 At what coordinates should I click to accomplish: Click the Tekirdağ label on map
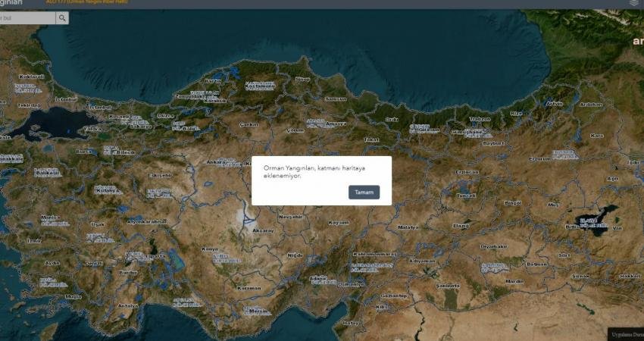pos(29,105)
